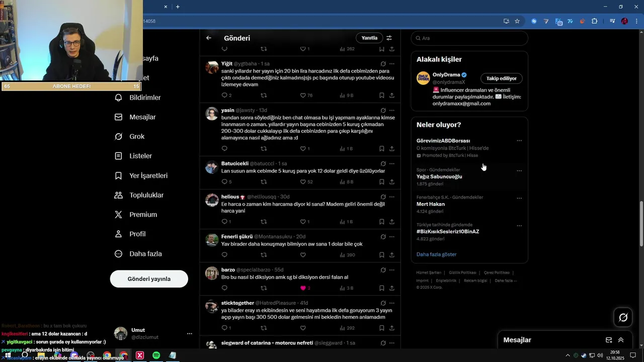Open Bildirimler in sidebar
644x362 pixels.
tap(138, 98)
